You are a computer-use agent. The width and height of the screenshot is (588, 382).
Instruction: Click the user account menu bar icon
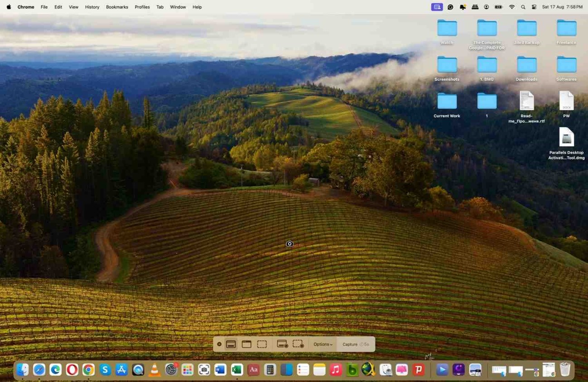(x=487, y=7)
